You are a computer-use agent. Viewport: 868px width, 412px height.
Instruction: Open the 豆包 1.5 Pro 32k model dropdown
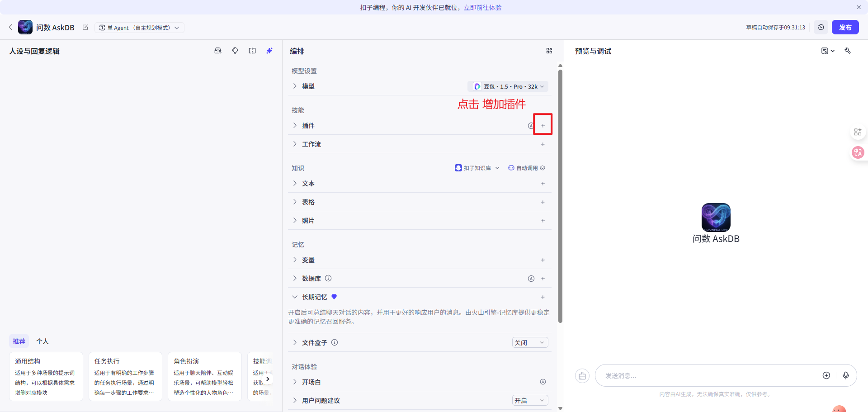(x=508, y=86)
